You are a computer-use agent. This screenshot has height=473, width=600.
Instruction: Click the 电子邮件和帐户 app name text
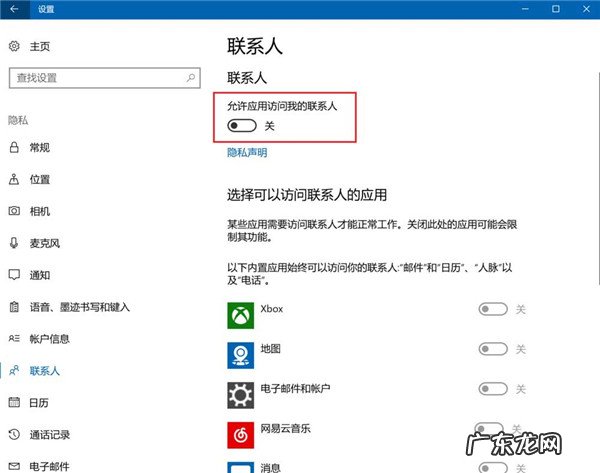295,388
